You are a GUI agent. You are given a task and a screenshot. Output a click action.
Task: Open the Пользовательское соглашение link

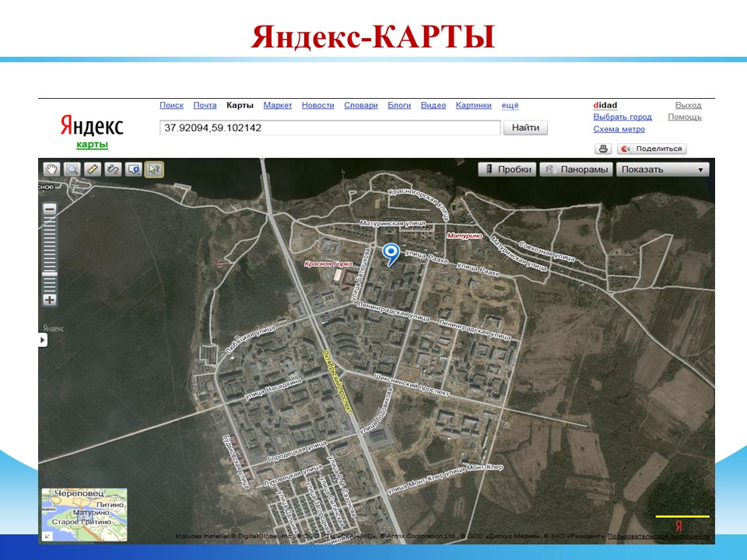[x=659, y=537]
